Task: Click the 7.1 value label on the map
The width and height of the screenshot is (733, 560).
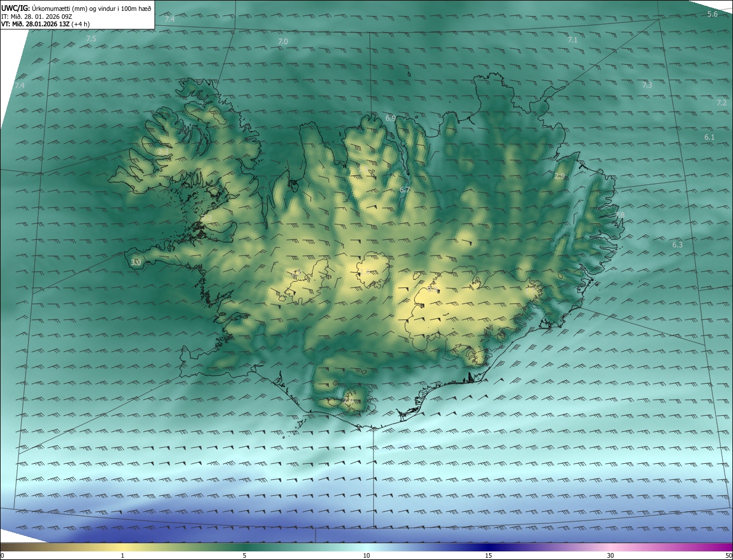Action: click(573, 40)
